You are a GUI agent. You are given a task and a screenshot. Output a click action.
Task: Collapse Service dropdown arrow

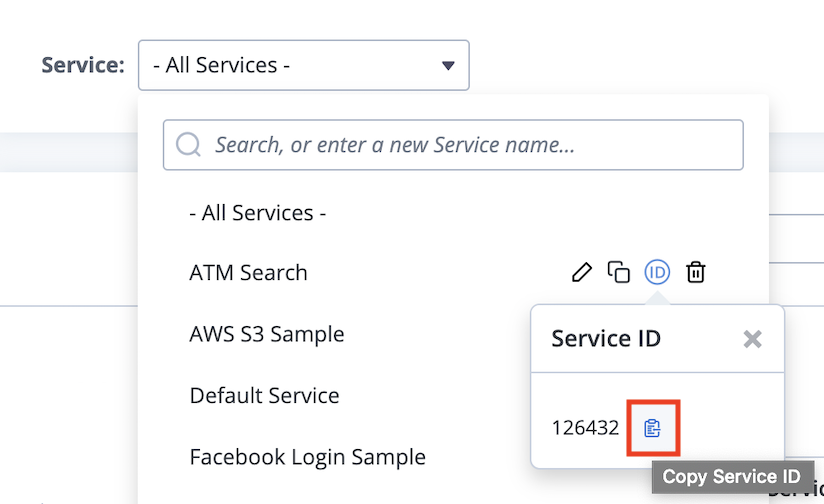click(x=448, y=66)
